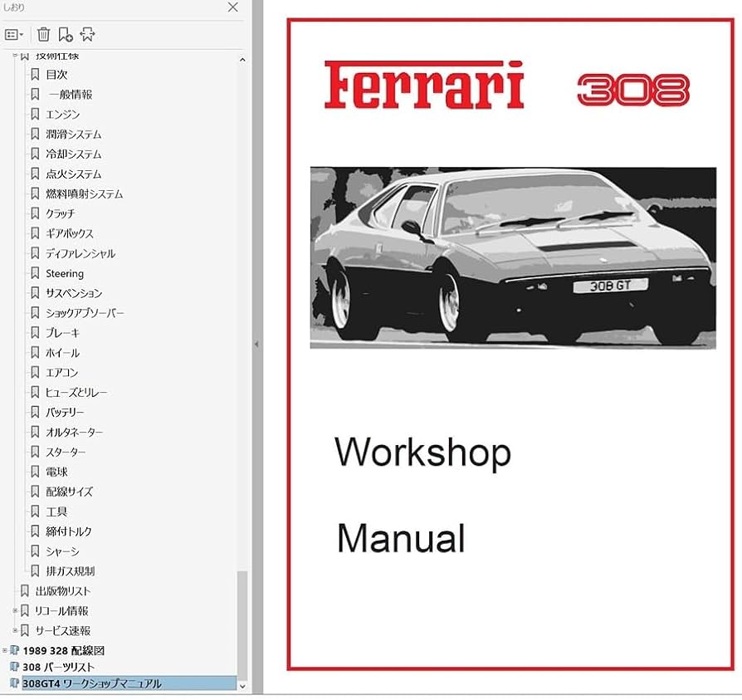The height and width of the screenshot is (700, 742).
Task: Add a new bookmark with the plus icon
Action: 66,34
